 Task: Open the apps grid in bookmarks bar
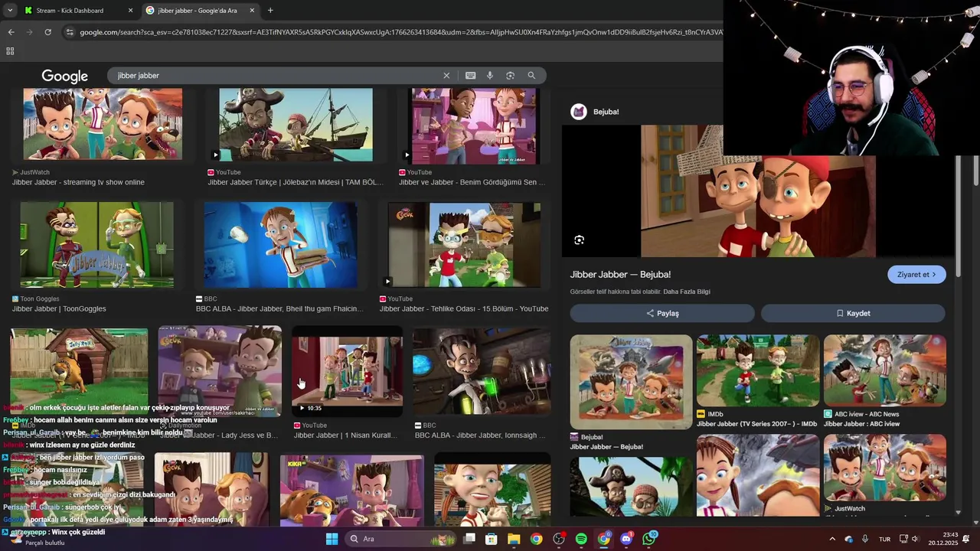pos(10,51)
